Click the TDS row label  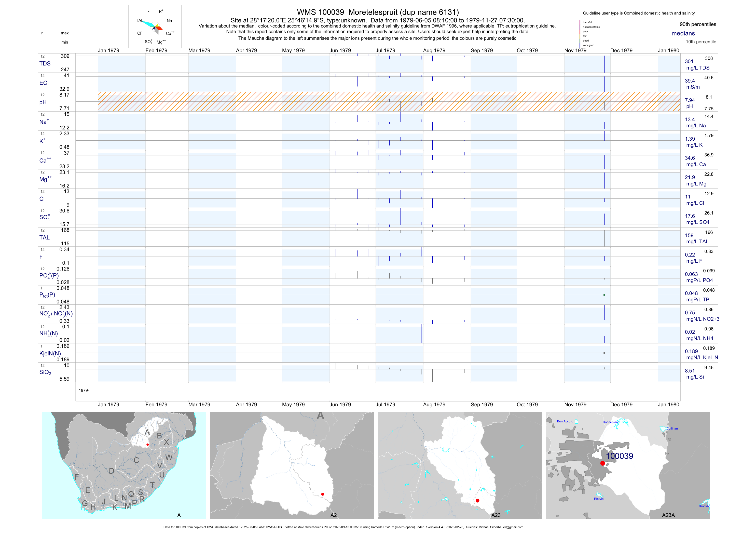click(45, 64)
